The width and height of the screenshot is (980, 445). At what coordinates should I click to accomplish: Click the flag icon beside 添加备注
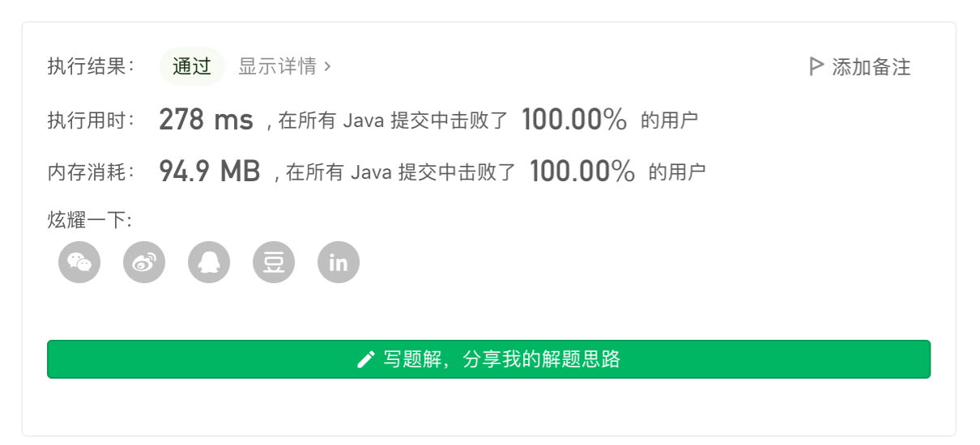point(816,66)
